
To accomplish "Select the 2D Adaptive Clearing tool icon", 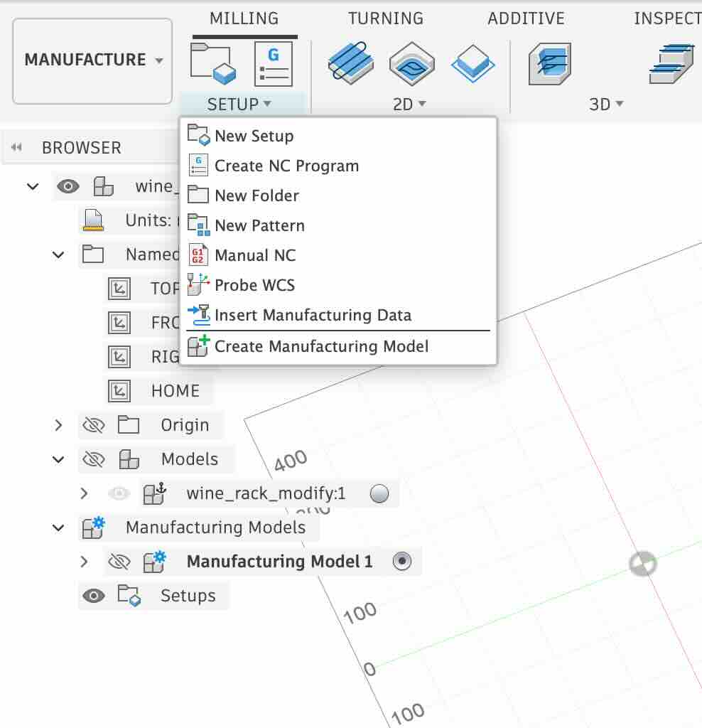I will pyautogui.click(x=351, y=63).
